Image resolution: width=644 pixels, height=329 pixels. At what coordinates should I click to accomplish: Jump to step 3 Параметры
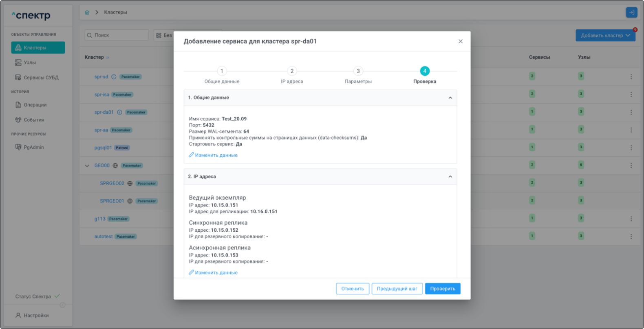click(358, 71)
